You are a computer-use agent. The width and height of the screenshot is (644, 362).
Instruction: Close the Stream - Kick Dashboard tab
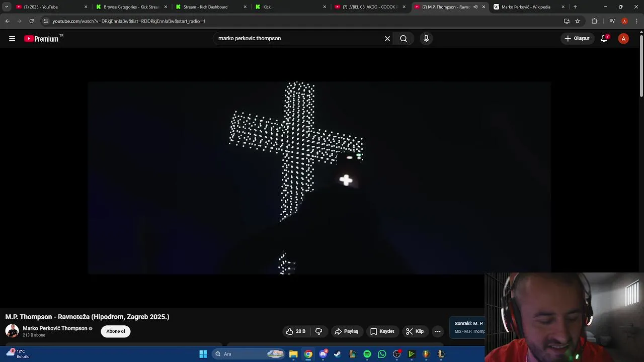(x=245, y=7)
